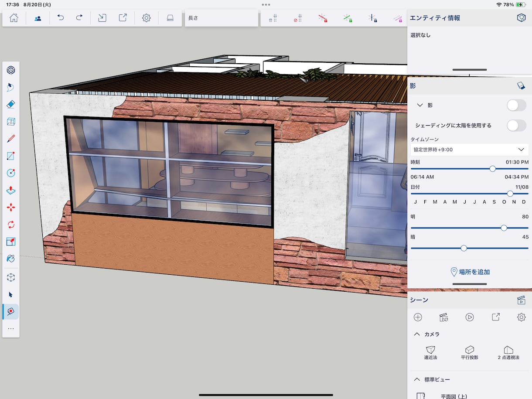
Task: Add a new scene with plus icon
Action: pos(418,317)
